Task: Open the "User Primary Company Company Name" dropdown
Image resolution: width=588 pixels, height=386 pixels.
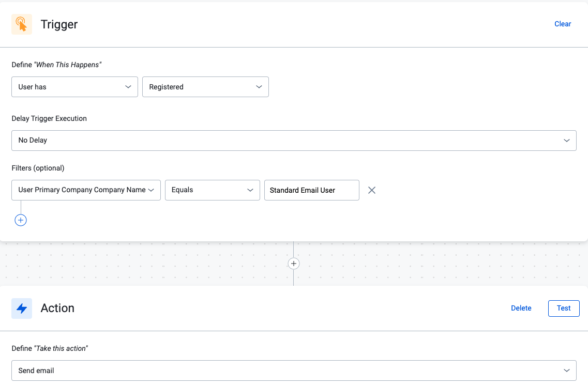Action: click(86, 190)
